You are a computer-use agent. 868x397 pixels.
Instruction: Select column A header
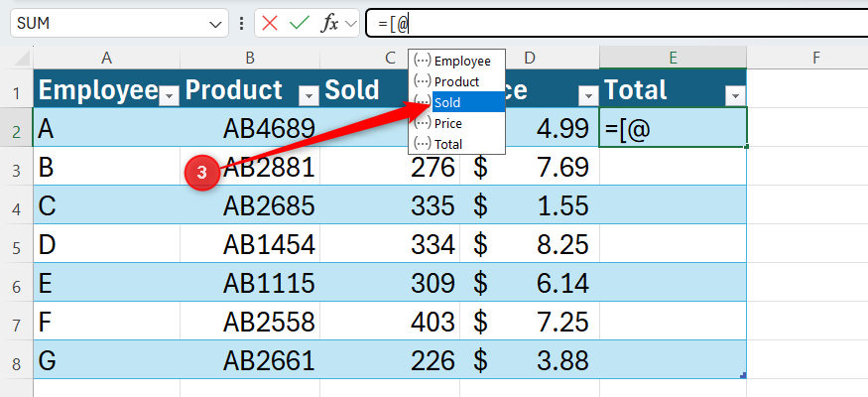107,58
